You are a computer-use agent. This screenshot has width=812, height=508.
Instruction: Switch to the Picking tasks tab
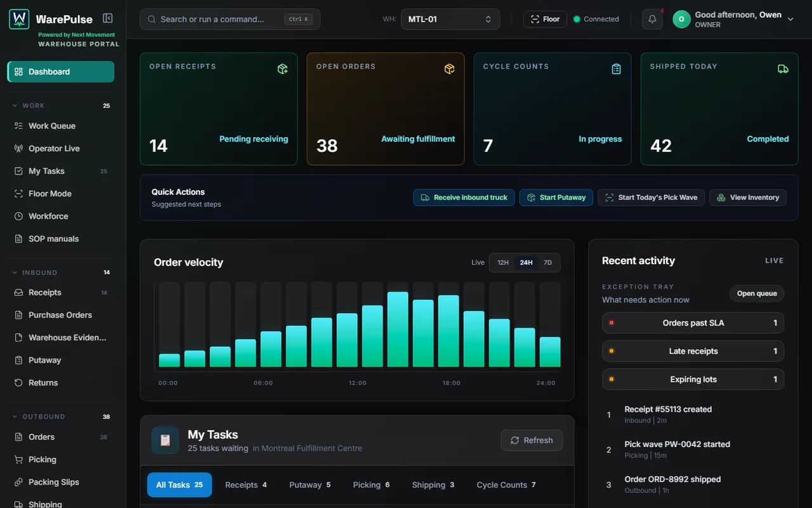(x=371, y=485)
